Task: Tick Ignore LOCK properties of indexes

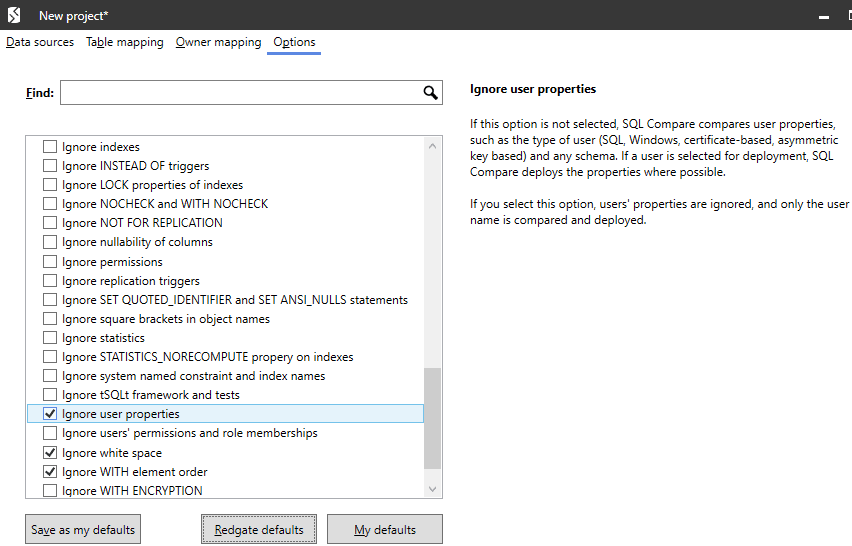Action: click(50, 185)
